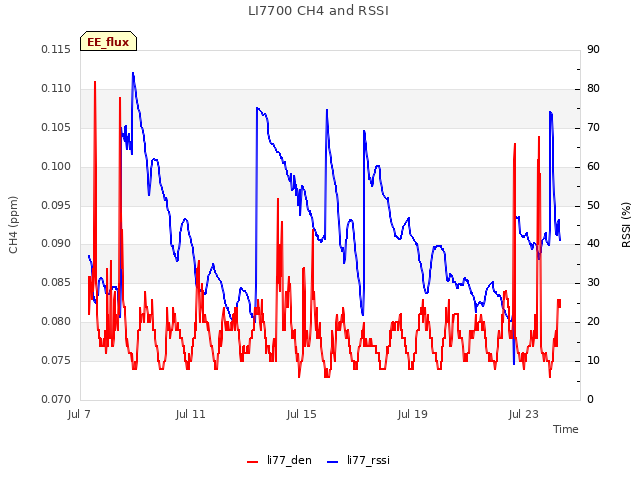Click the chart title LI7700 CH4 and RSSI
640x480 pixels.
click(x=318, y=11)
